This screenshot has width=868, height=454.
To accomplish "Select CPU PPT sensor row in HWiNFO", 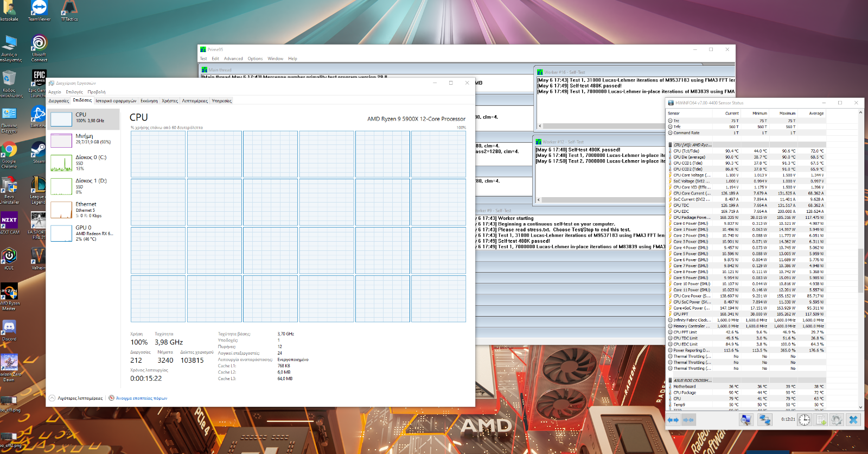I will 746,314.
